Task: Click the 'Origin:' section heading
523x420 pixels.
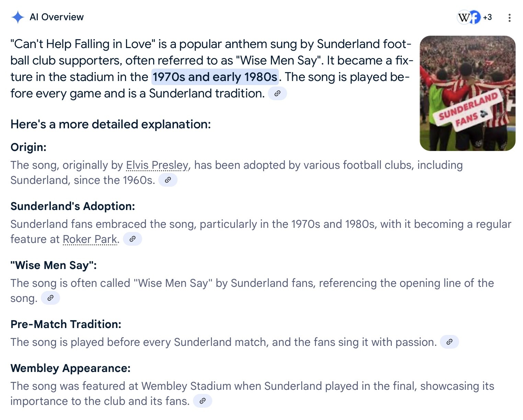Action: click(x=29, y=147)
